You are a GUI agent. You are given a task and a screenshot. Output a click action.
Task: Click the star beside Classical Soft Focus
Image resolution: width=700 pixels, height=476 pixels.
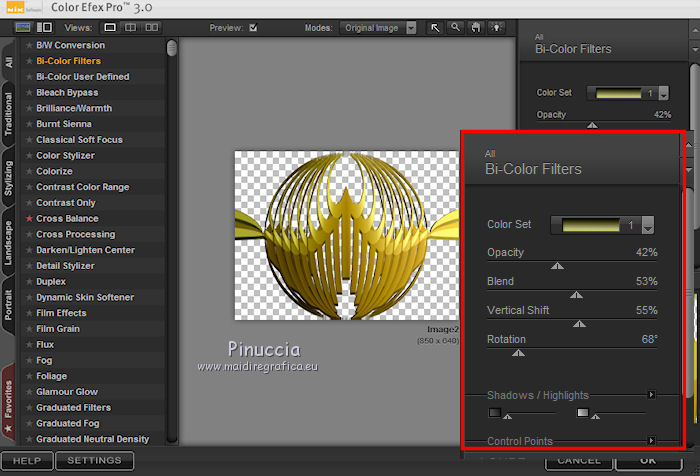pyautogui.click(x=29, y=140)
